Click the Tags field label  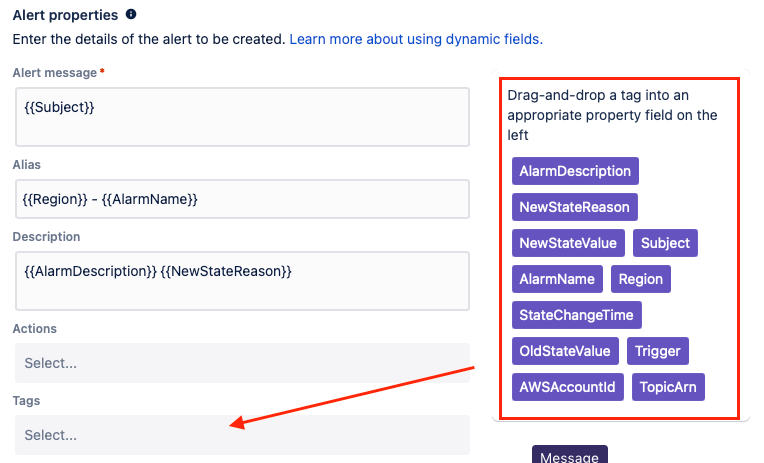pyautogui.click(x=26, y=401)
